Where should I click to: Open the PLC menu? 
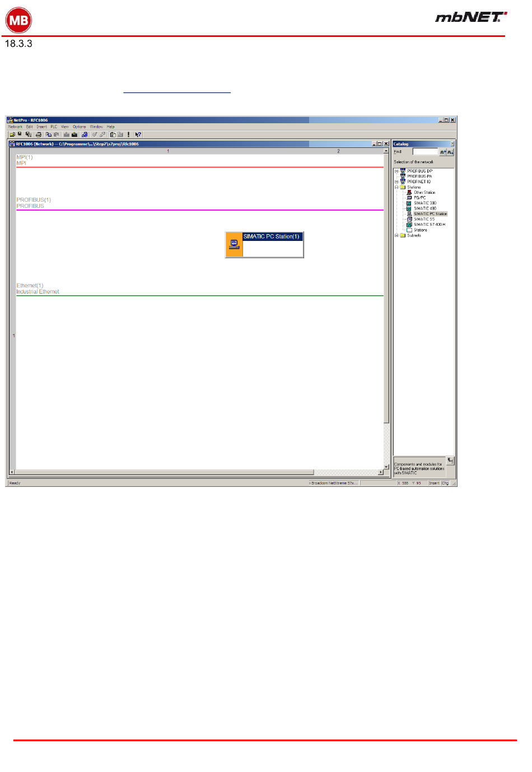point(54,127)
